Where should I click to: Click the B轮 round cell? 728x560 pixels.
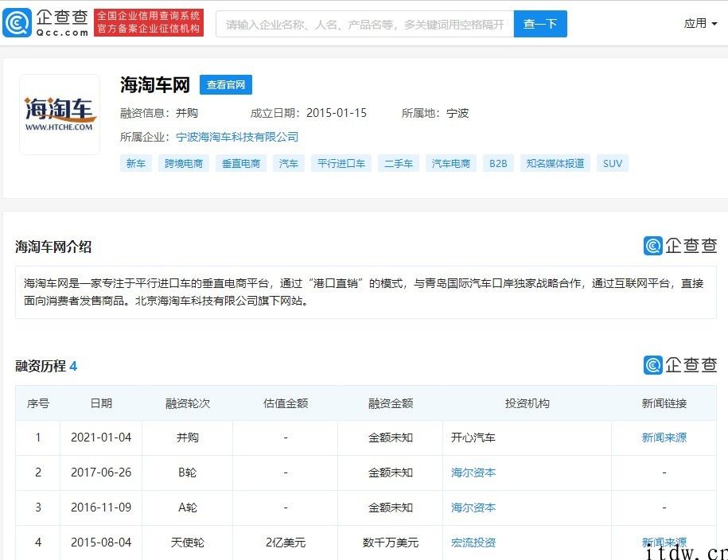coord(187,472)
